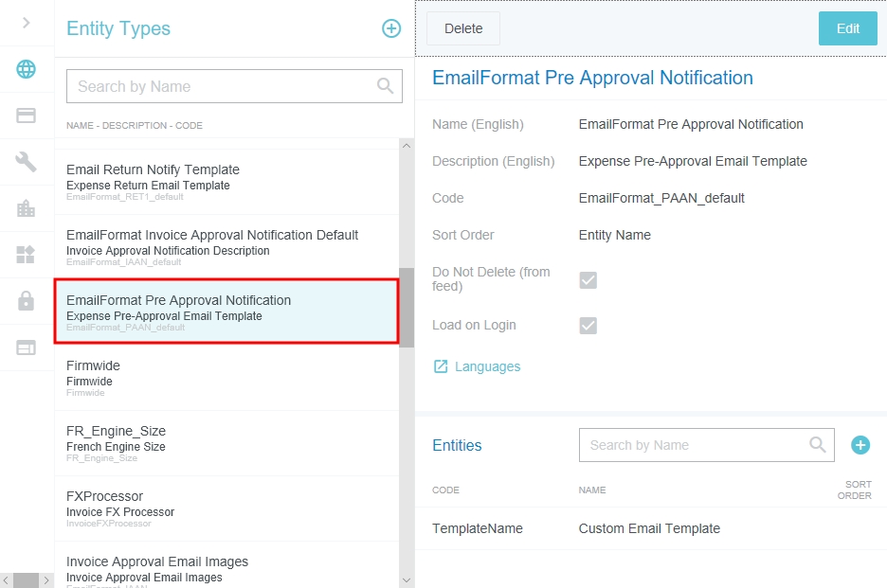Click the Entity Types search field
The height and width of the screenshot is (588, 887).
(x=225, y=86)
